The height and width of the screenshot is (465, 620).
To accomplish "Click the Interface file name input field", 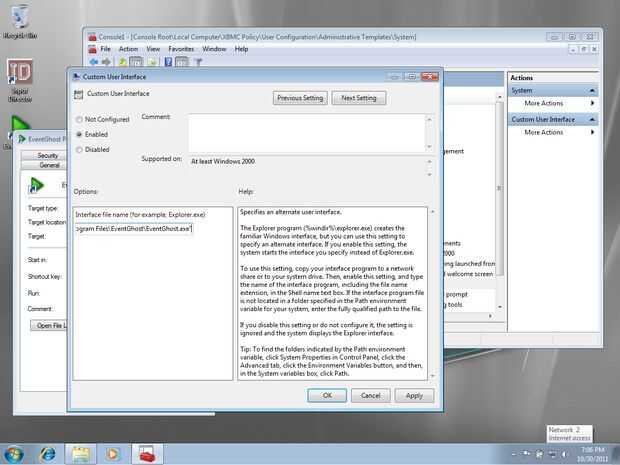I will (134, 229).
